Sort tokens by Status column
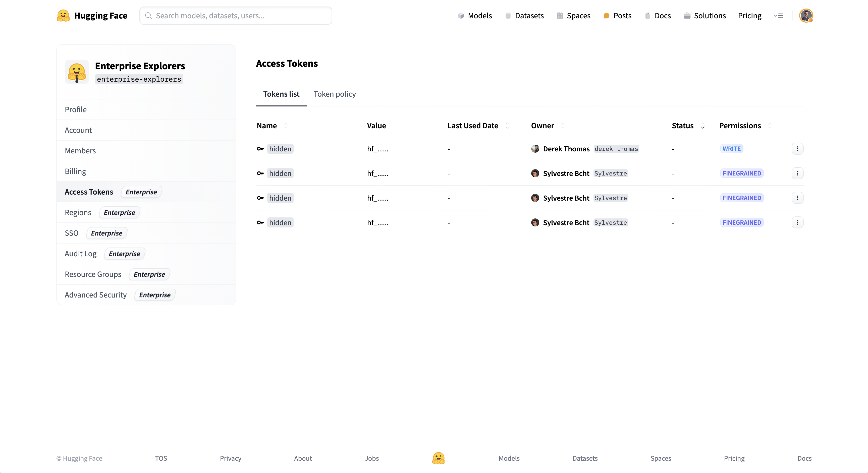This screenshot has height=473, width=868. (702, 126)
